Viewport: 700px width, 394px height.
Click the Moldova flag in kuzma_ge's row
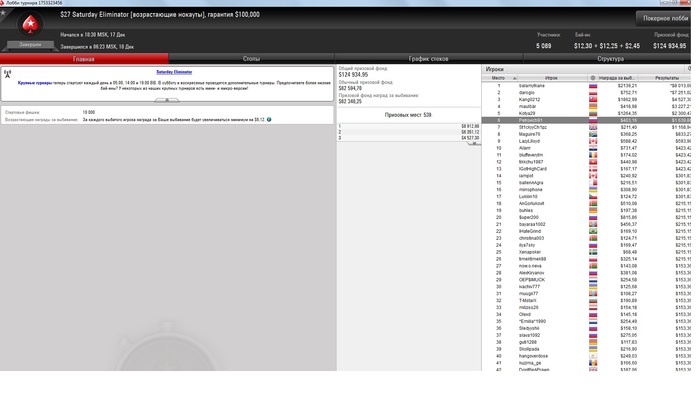593,363
